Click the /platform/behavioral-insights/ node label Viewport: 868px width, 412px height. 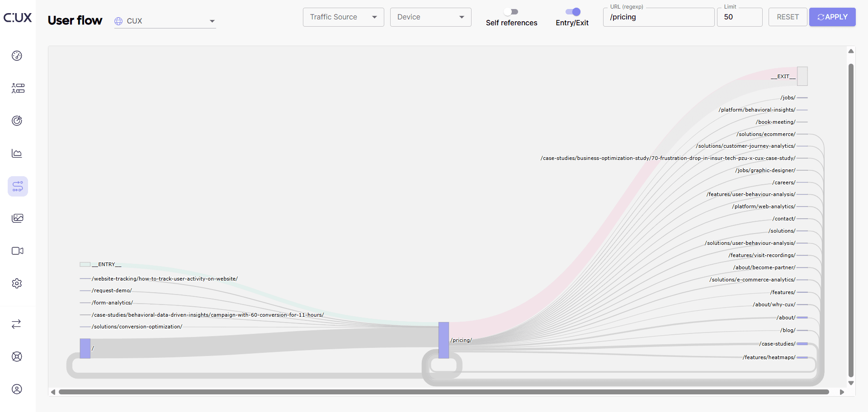757,110
